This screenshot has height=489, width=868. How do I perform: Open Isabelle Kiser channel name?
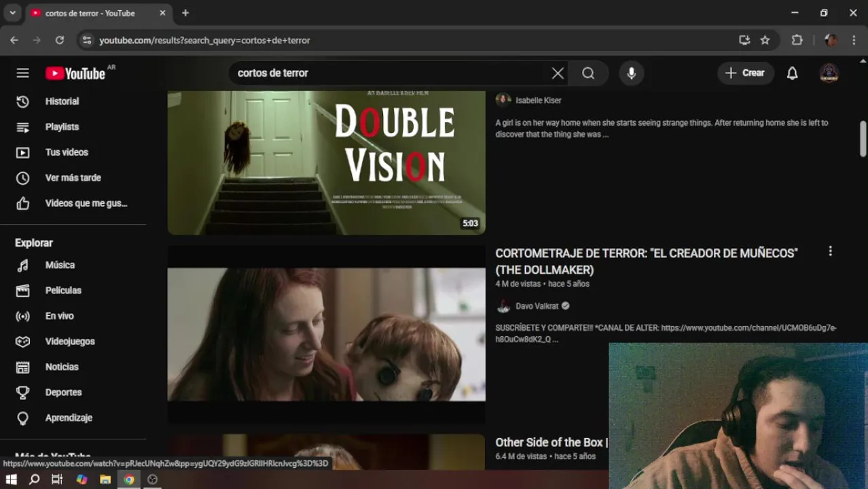click(x=538, y=101)
